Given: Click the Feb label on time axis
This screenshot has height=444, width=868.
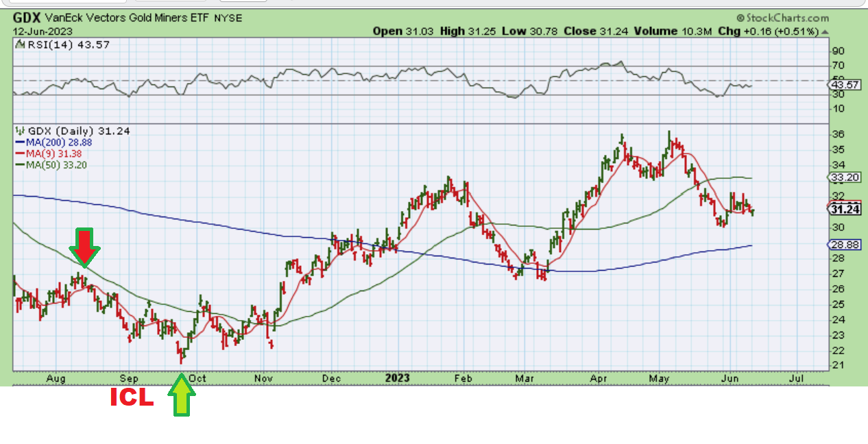Looking at the screenshot, I should click(x=463, y=378).
